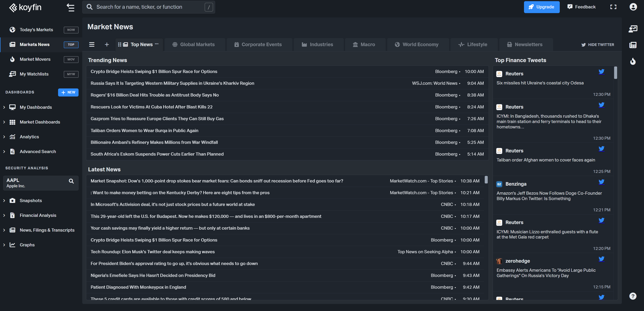Open Twitter bird icon on Six missiles tweet

602,72
